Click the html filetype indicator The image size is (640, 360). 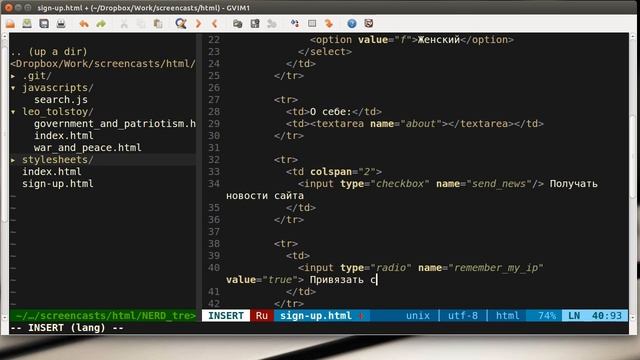[x=507, y=316]
